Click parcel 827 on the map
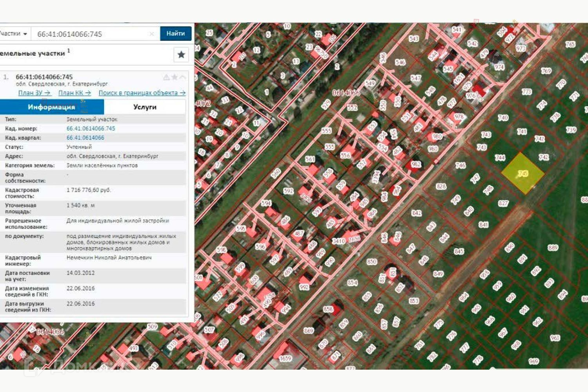 [503, 203]
